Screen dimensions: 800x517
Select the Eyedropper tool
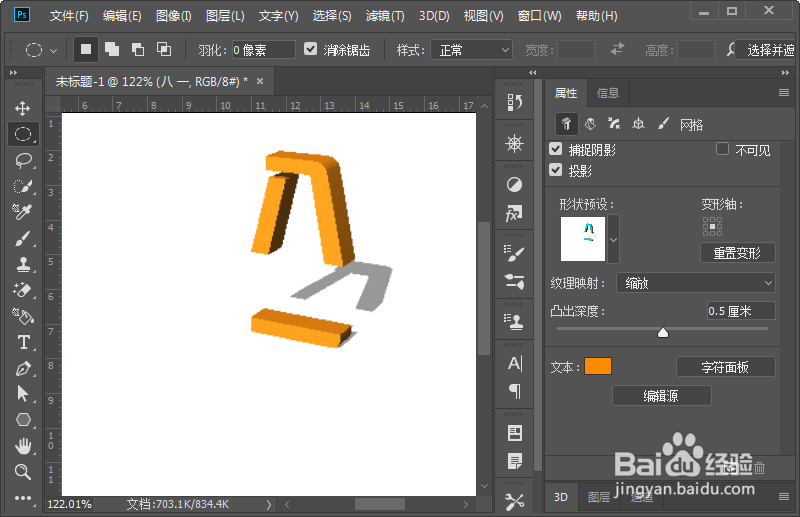[x=22, y=212]
